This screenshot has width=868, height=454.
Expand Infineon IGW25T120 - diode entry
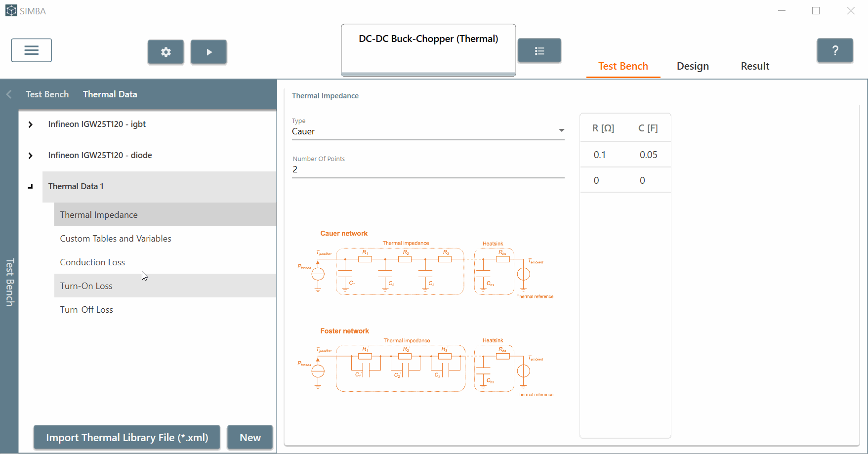31,156
